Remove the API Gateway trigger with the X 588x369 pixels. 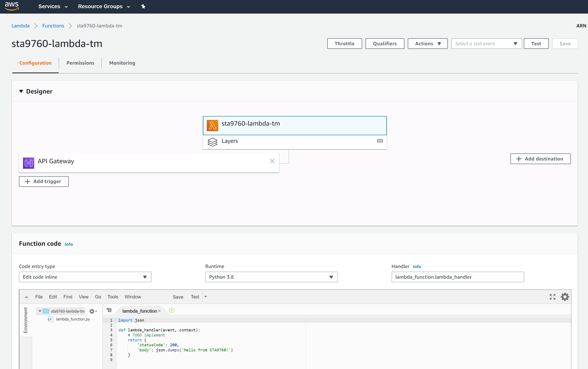coord(272,161)
